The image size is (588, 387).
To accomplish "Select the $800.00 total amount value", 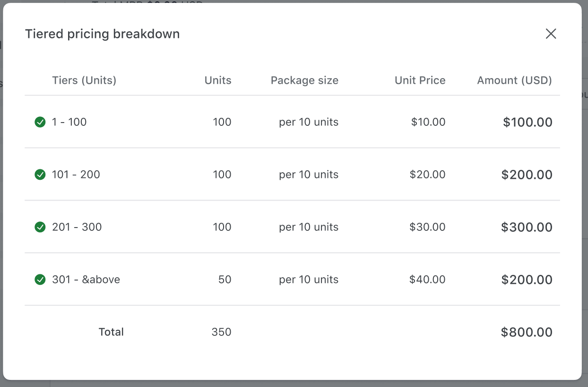I will (x=527, y=332).
